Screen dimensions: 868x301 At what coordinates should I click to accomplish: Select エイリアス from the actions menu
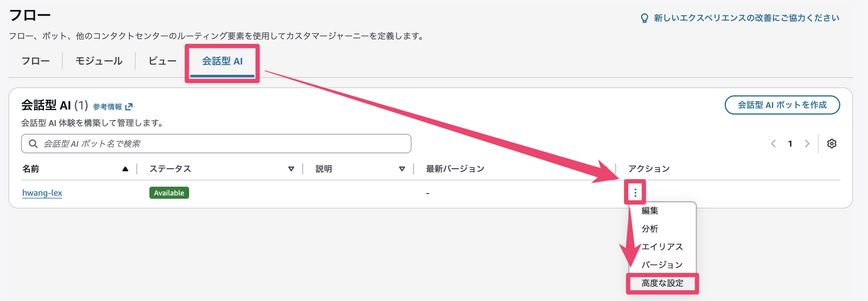(x=663, y=247)
